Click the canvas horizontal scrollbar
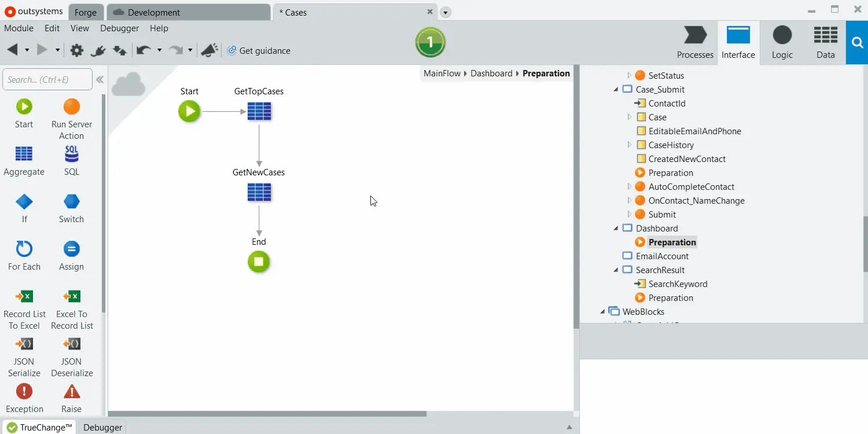 (267, 414)
